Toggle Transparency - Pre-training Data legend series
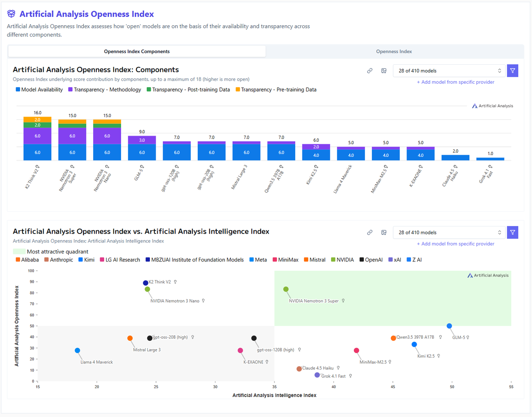Screen dimensions: 532x417 (276, 90)
